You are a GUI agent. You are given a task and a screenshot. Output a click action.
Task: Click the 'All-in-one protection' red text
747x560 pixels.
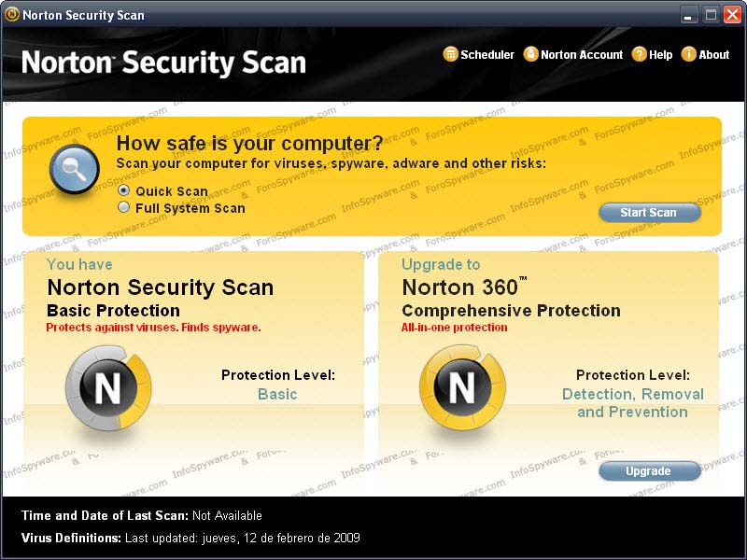455,328
